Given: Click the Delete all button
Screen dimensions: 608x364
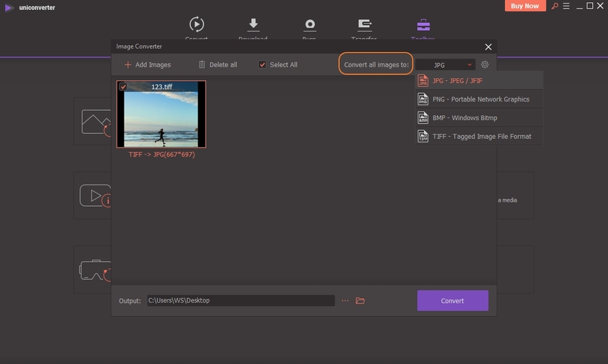Looking at the screenshot, I should 217,64.
